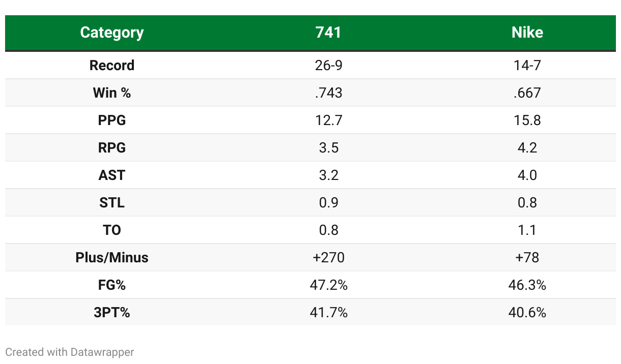Select the RPG row label
Screen dimensions: 621x364
click(112, 148)
